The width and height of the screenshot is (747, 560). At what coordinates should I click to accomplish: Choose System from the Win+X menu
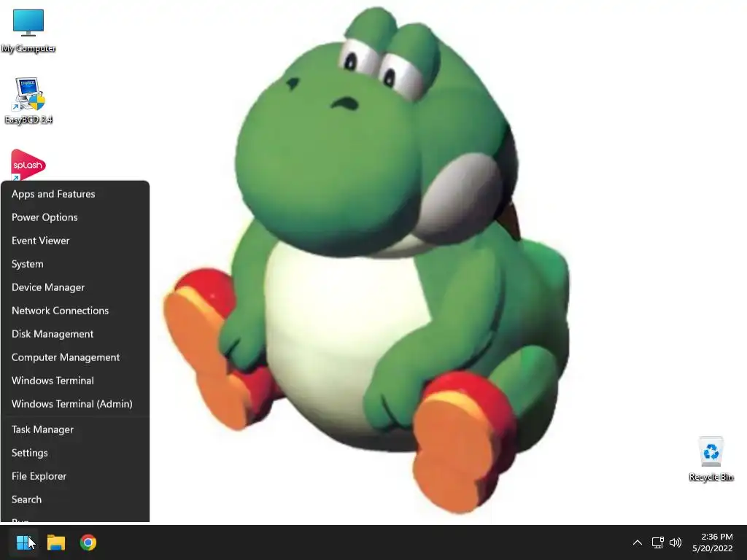click(x=75, y=264)
